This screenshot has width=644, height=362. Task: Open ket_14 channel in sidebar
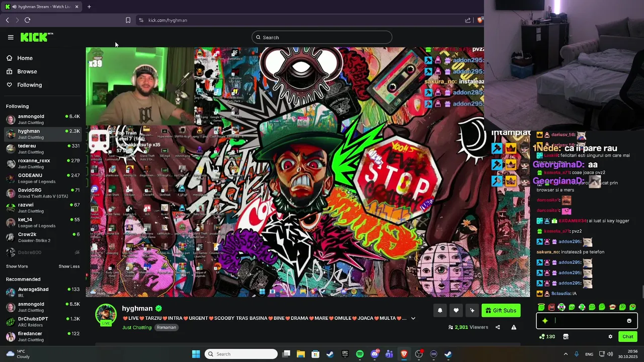43,222
